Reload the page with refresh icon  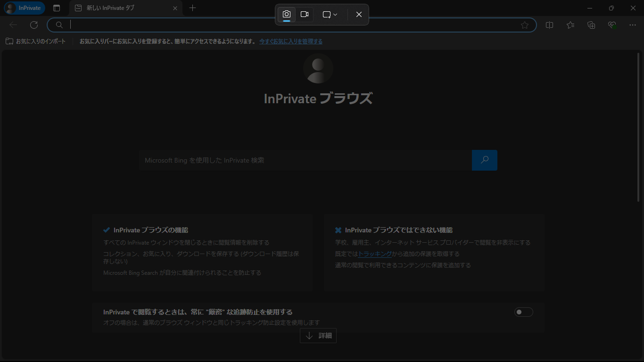tap(34, 25)
